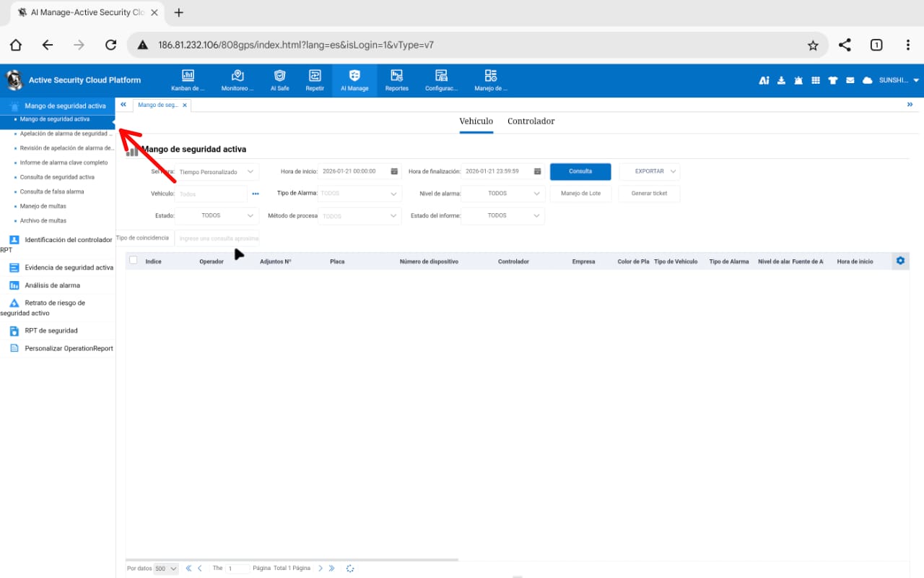Open the mail envelope icon
The image size is (924, 578).
tap(850, 80)
